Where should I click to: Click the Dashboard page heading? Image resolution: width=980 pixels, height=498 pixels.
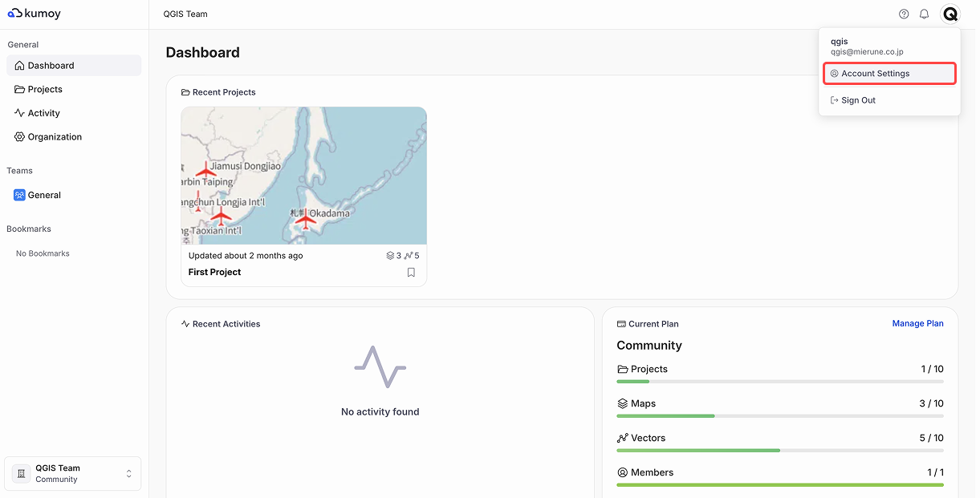[x=203, y=53]
